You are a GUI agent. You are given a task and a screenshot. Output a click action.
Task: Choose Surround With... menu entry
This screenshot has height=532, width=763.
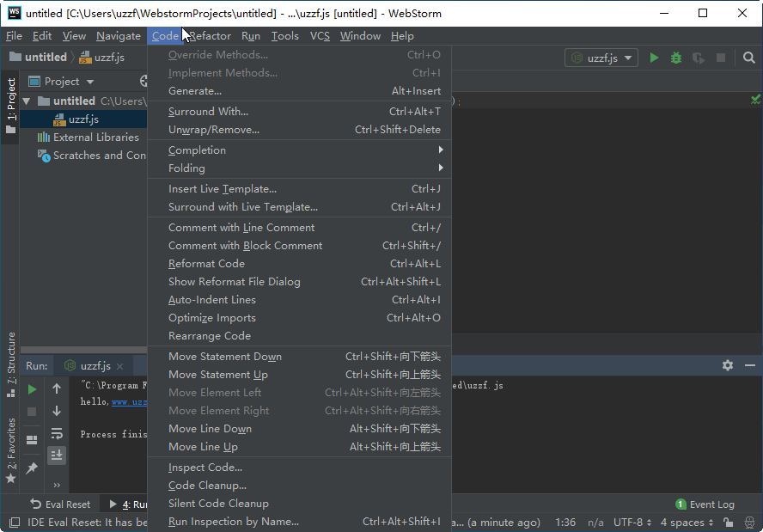(x=299, y=112)
